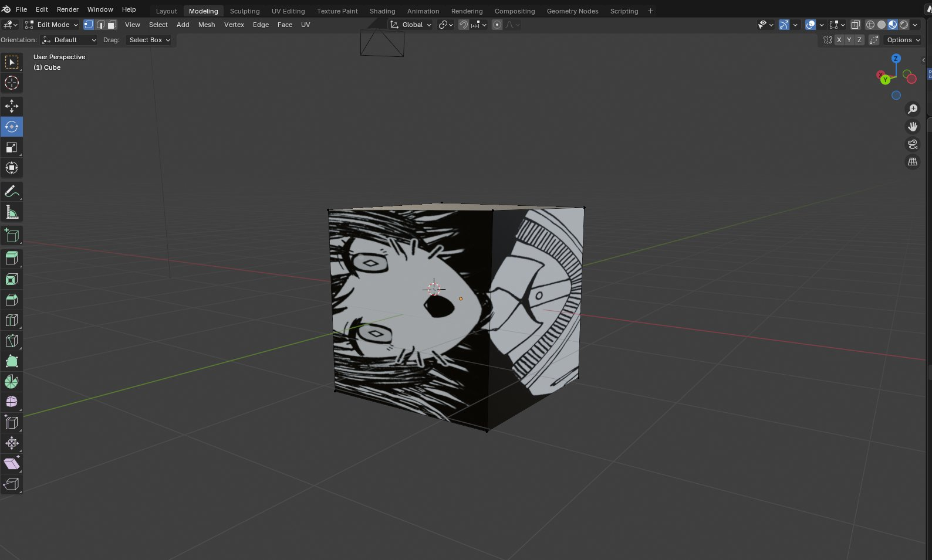Click the Options button
The height and width of the screenshot is (560, 932).
pyautogui.click(x=903, y=40)
